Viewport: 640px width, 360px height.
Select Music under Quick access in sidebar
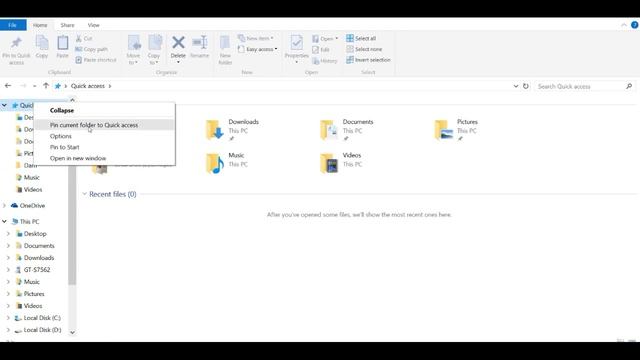31,177
